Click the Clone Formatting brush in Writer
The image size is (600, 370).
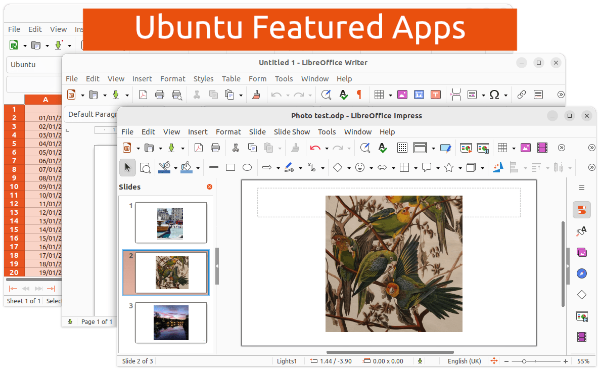[256, 95]
